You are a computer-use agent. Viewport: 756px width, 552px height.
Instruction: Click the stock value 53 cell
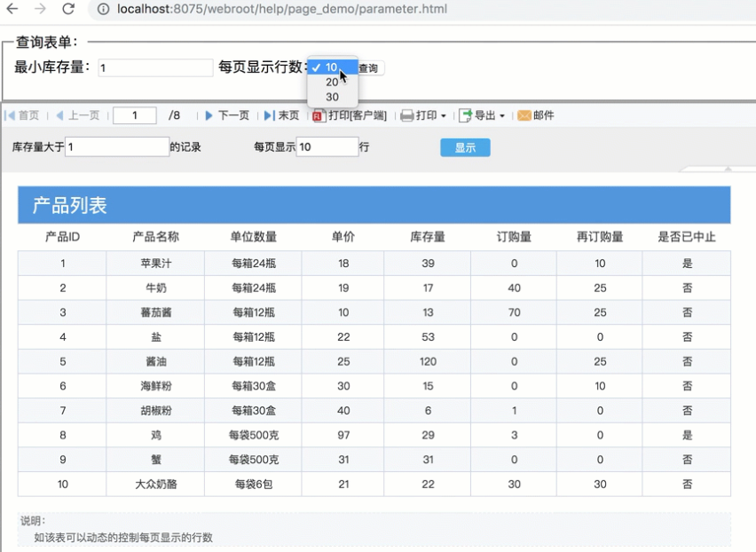(428, 337)
